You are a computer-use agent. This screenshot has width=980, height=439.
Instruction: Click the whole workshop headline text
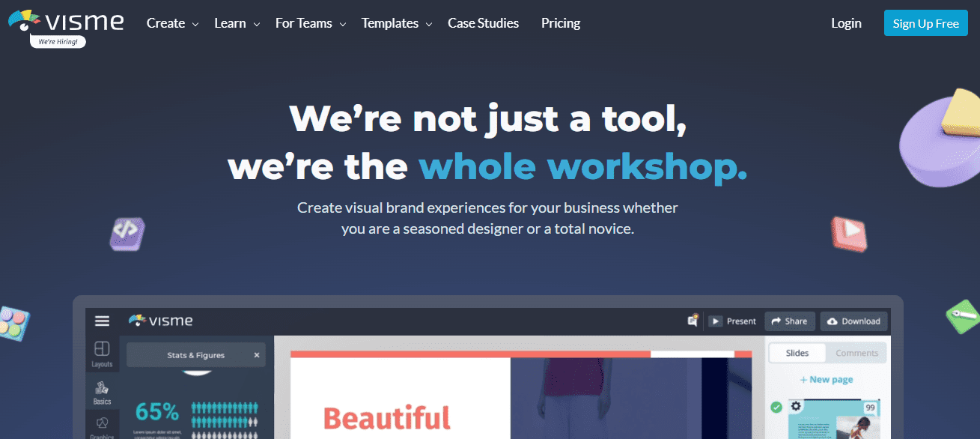582,167
